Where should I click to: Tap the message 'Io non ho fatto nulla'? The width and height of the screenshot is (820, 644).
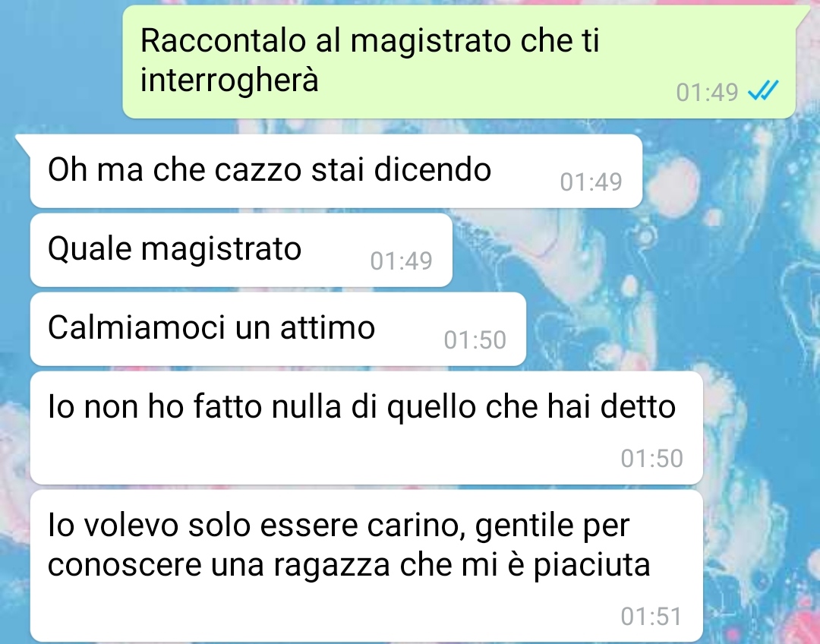tap(367, 428)
